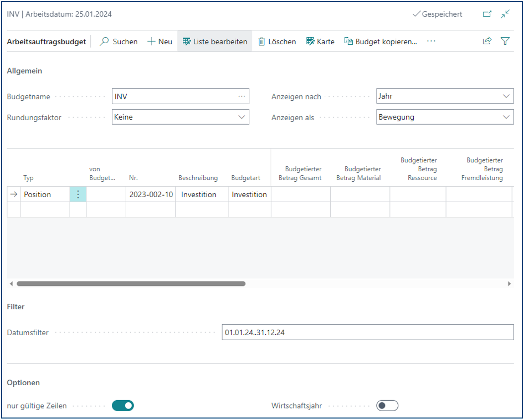Open row options for Position line
525x420 pixels.
click(78, 195)
